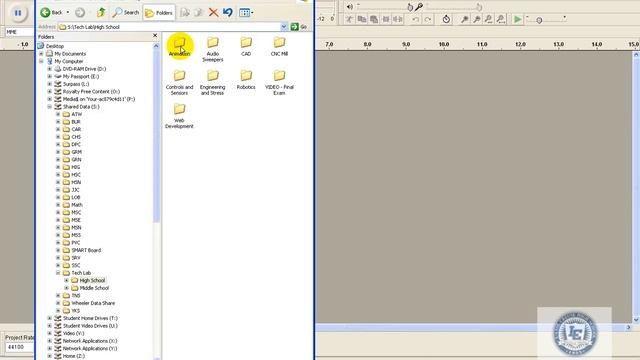Select the VIDEO - Final Exam folder
Viewport: 640px width, 360px height.
click(279, 82)
